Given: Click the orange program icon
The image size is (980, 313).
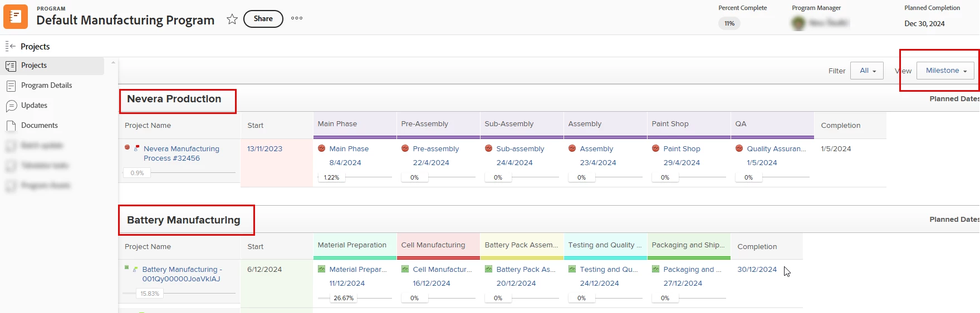Looking at the screenshot, I should pos(16,17).
